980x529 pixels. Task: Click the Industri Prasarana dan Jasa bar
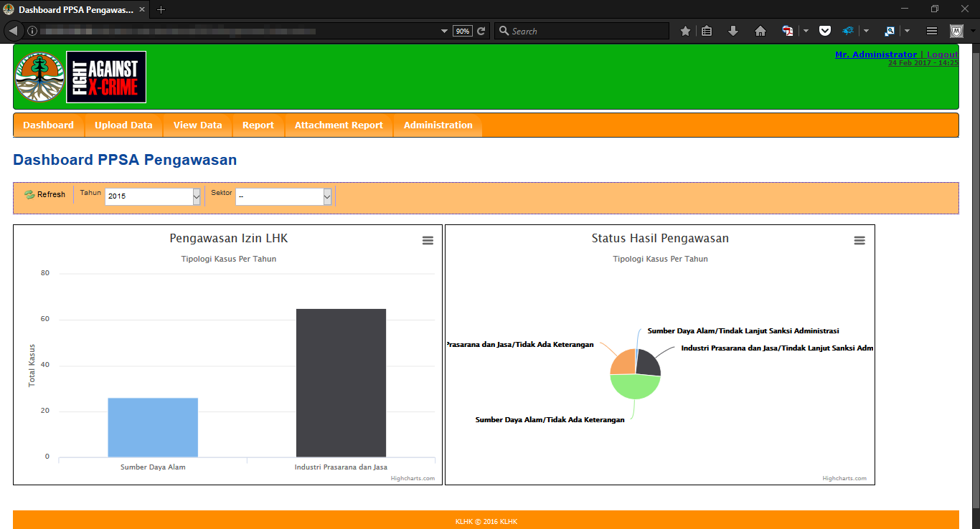341,383
